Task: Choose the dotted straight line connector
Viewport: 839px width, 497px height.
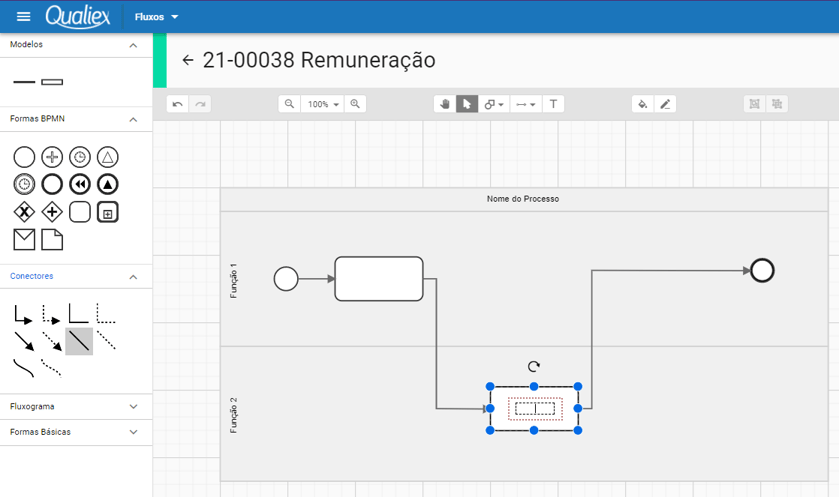Action: coord(106,340)
